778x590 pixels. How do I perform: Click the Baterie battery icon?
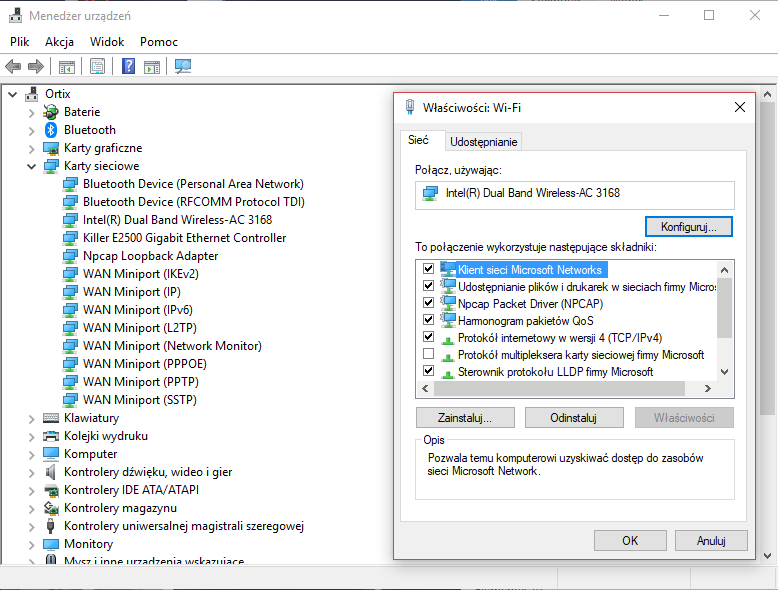coord(51,112)
